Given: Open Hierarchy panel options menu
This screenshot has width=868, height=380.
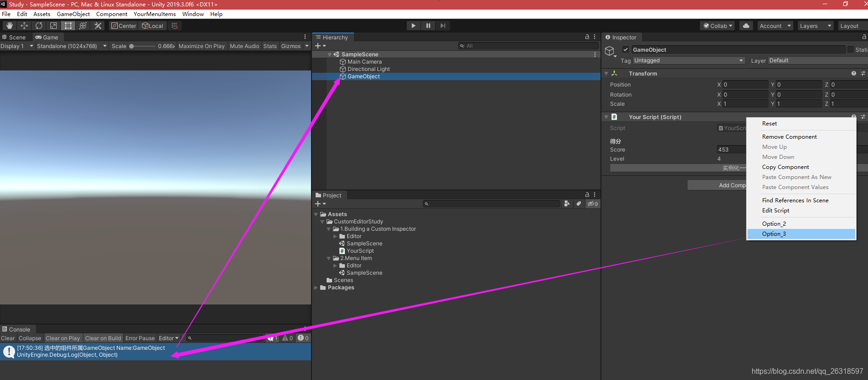Looking at the screenshot, I should tap(595, 37).
